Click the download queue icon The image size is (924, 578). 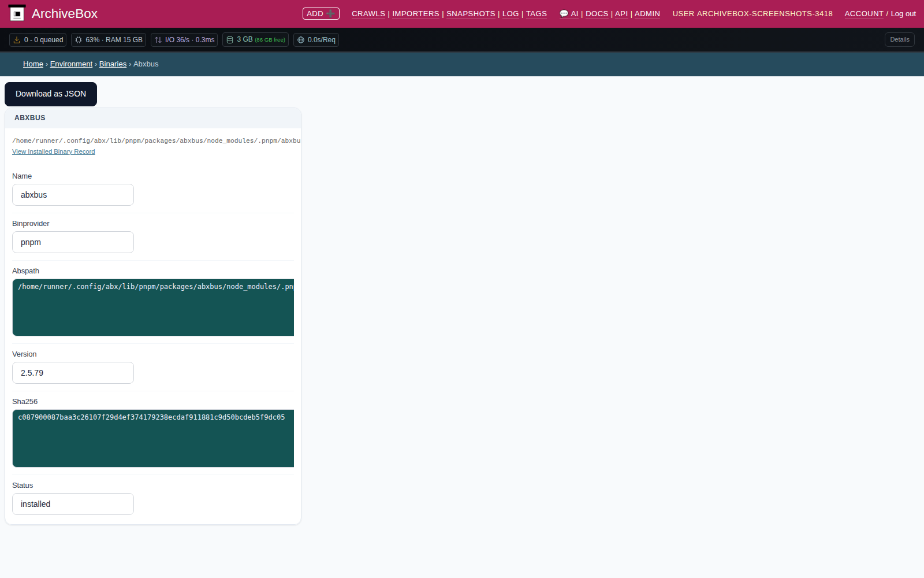tap(17, 40)
